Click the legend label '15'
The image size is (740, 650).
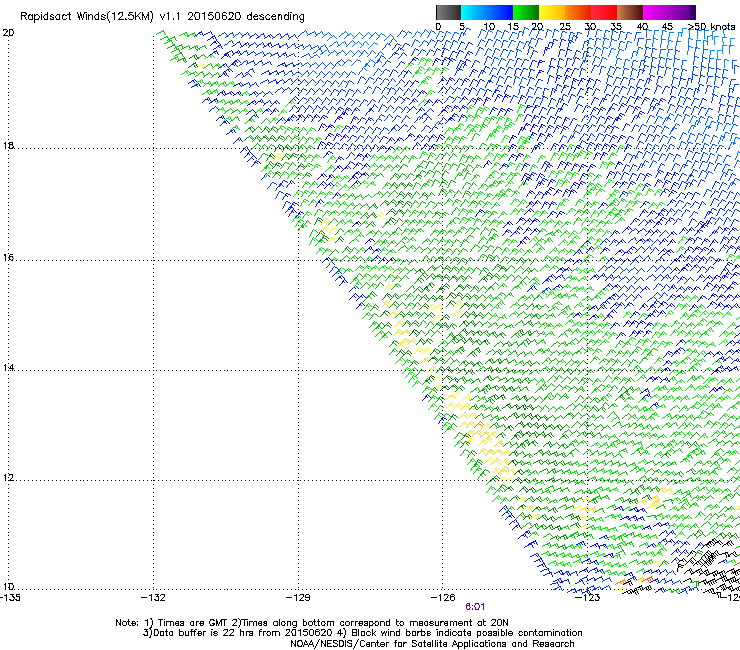coord(513,27)
